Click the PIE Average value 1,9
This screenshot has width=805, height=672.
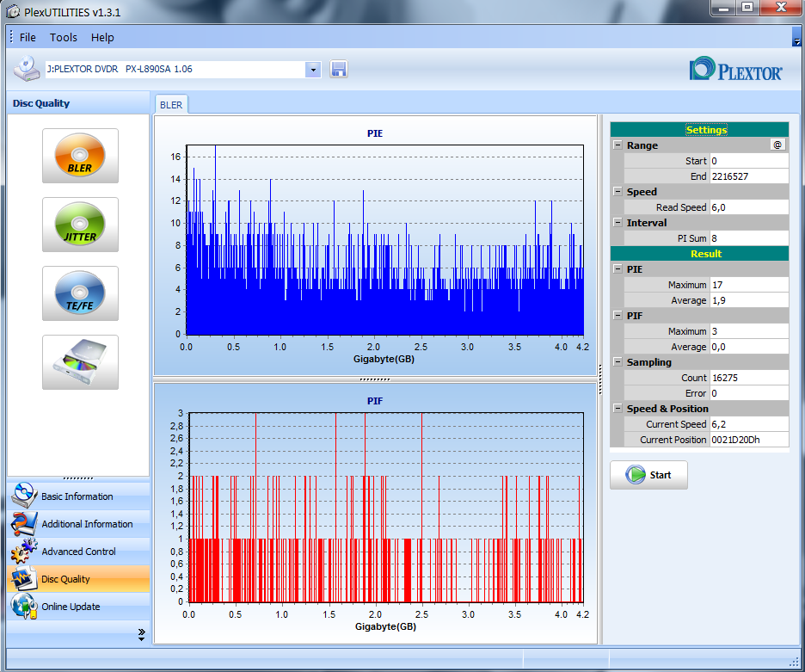pyautogui.click(x=749, y=300)
